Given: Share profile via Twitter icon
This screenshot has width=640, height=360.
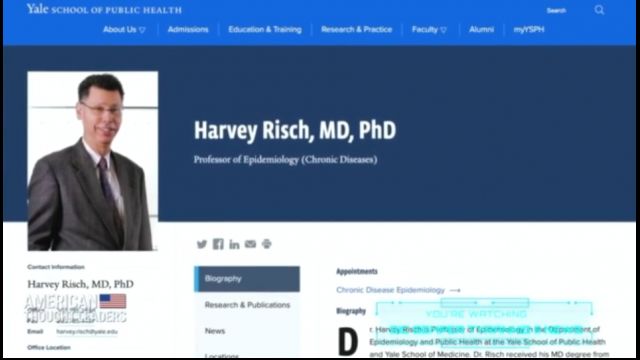Looking at the screenshot, I should point(202,244).
